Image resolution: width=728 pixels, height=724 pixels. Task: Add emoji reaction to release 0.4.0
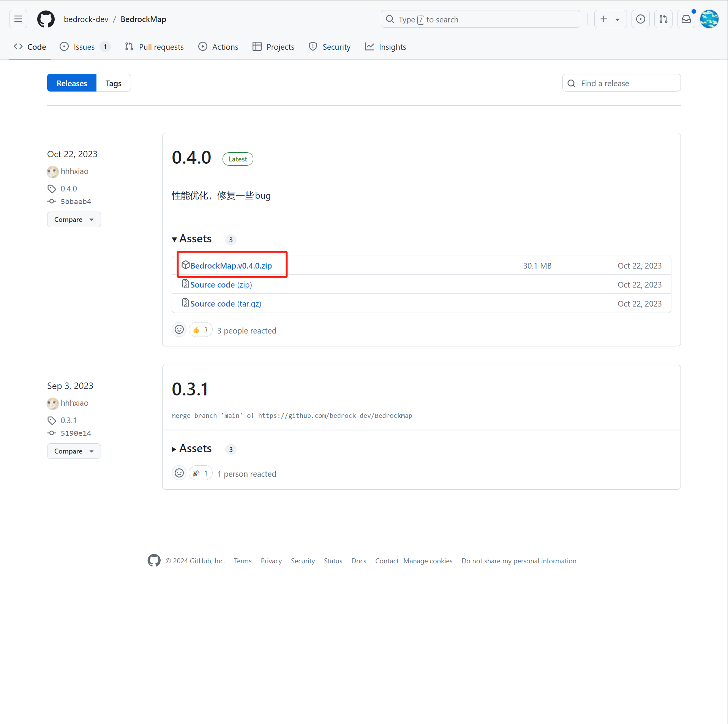[179, 330]
